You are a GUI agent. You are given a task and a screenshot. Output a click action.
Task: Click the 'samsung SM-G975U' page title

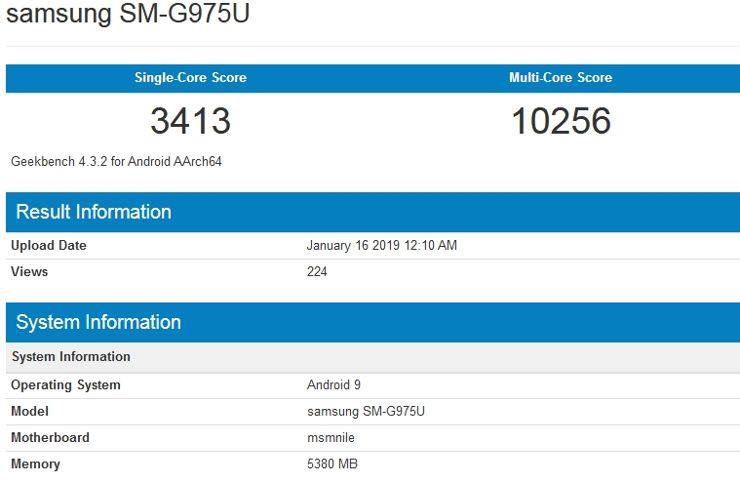click(127, 13)
